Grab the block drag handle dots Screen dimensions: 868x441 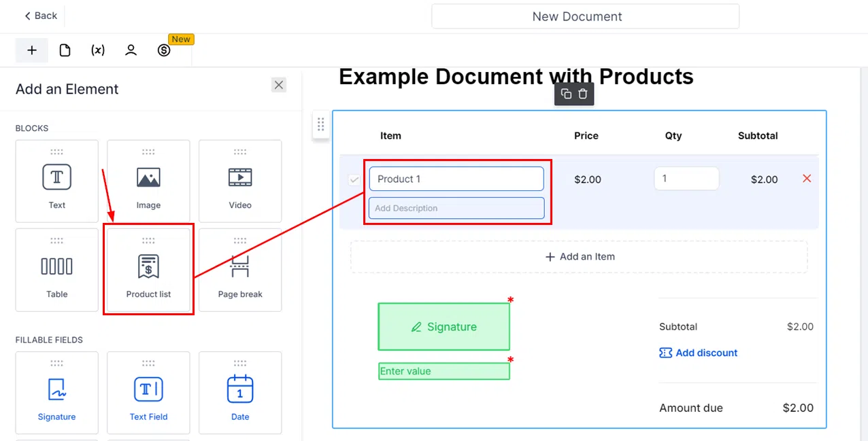click(321, 124)
